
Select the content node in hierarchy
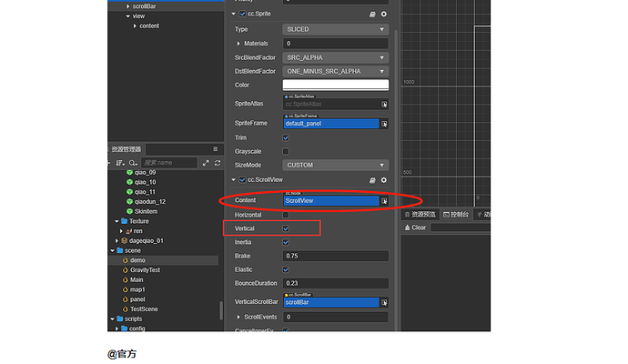[149, 26]
